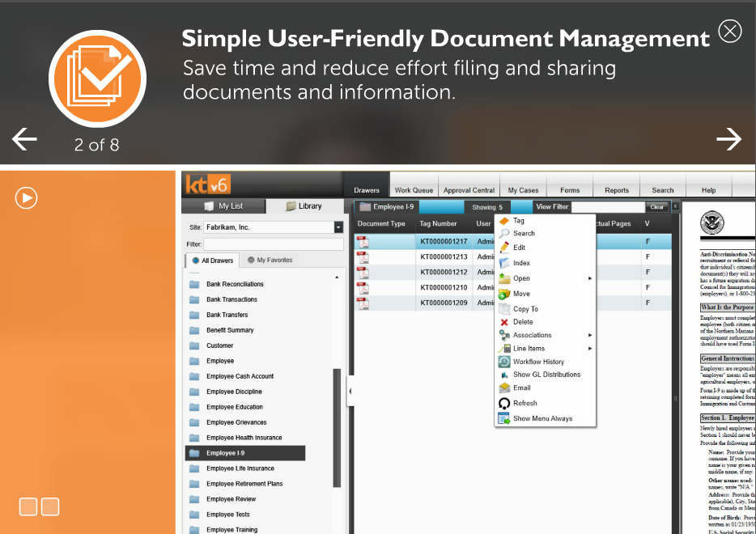
Task: Sort by the Tag Number column header
Action: pyautogui.click(x=438, y=223)
